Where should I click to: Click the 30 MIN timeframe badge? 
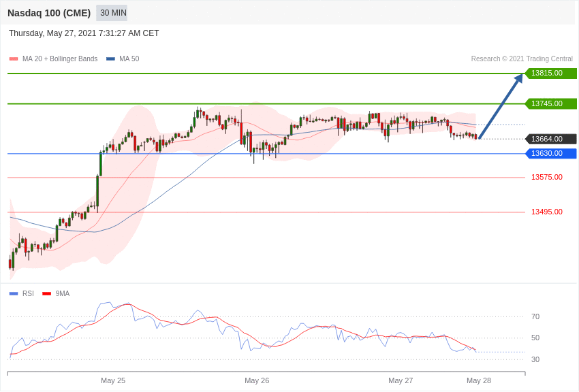tap(112, 13)
